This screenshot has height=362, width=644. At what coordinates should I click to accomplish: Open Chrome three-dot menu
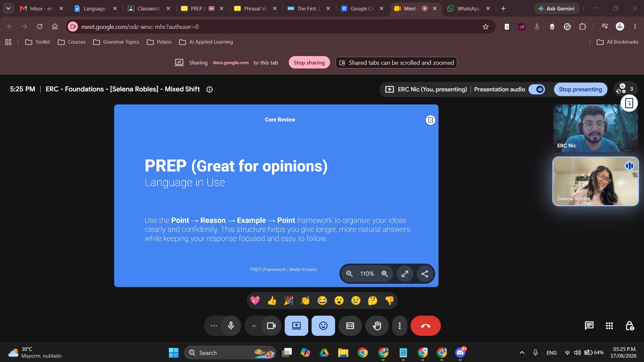click(635, 27)
